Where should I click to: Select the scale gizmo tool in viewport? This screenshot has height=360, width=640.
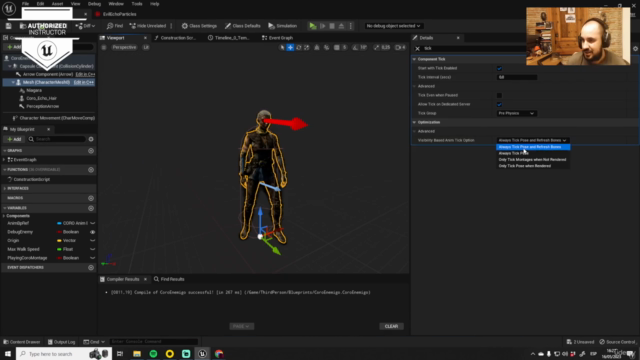coord(307,47)
